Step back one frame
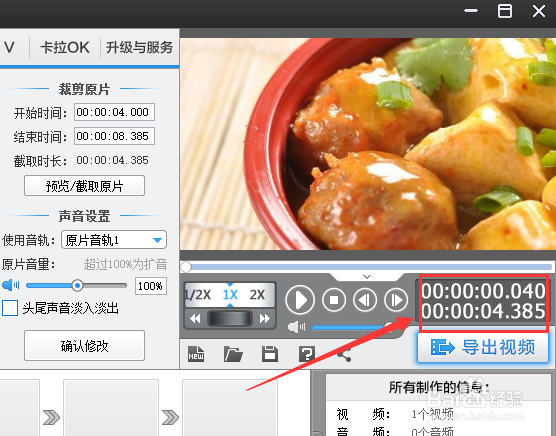556x436 pixels. pos(365,300)
